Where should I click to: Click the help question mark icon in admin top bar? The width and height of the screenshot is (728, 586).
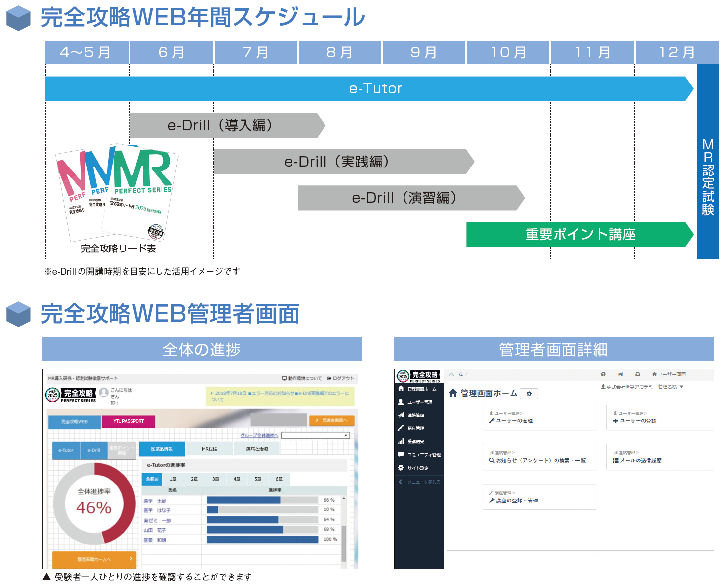point(603,374)
